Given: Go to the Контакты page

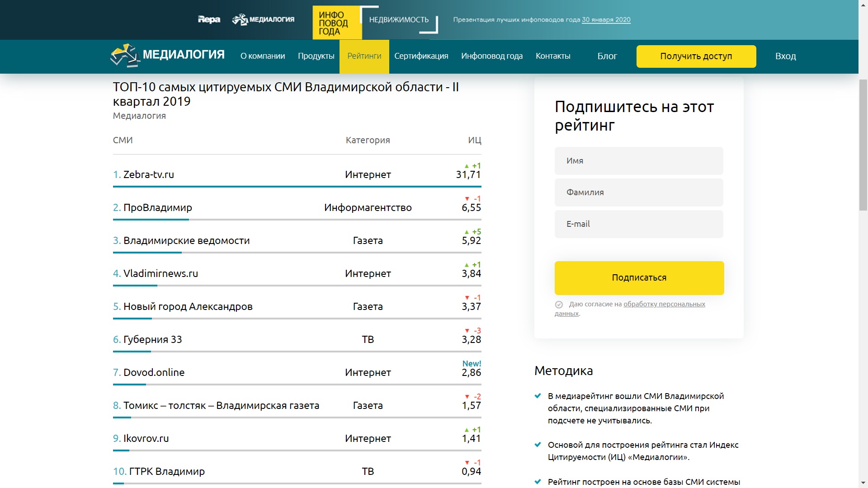Looking at the screenshot, I should (553, 56).
